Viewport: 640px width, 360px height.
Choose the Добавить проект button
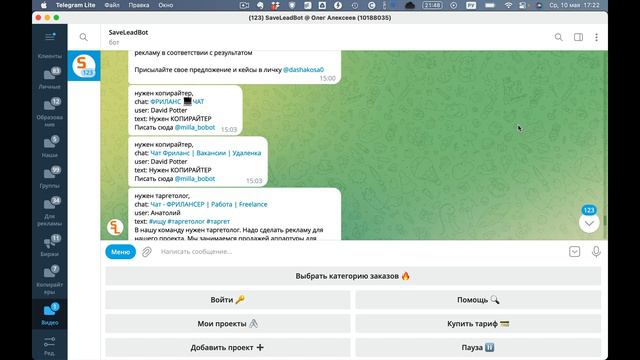(228, 347)
